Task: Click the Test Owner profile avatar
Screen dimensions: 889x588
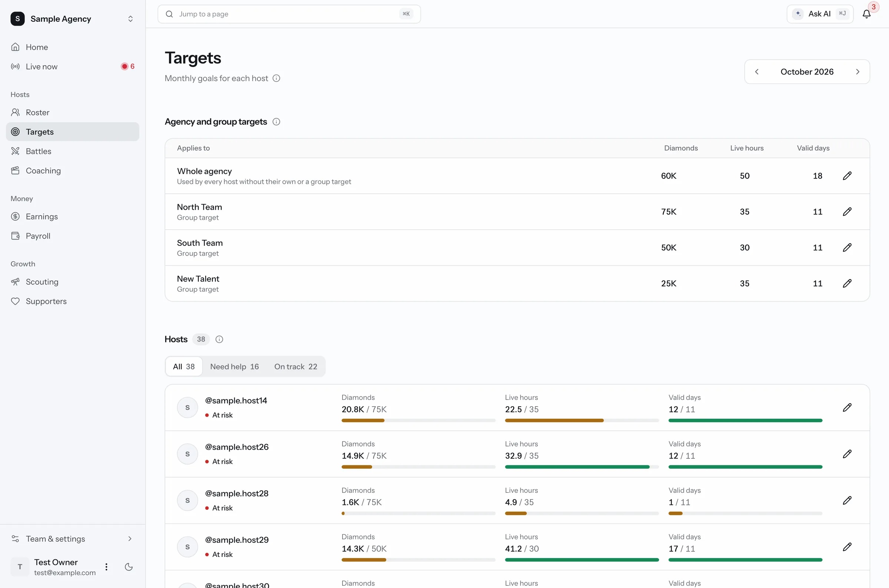Action: click(20, 567)
